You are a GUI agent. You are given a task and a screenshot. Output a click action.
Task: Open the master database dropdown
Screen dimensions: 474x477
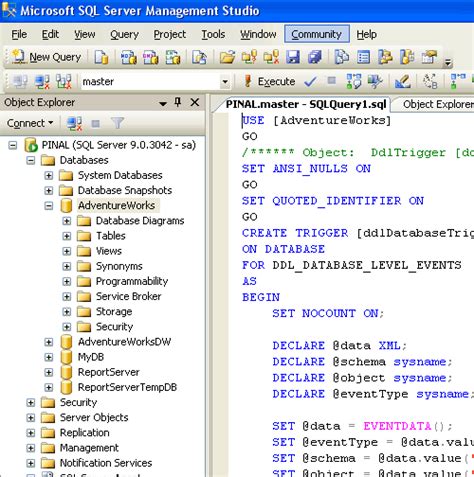[x=225, y=82]
